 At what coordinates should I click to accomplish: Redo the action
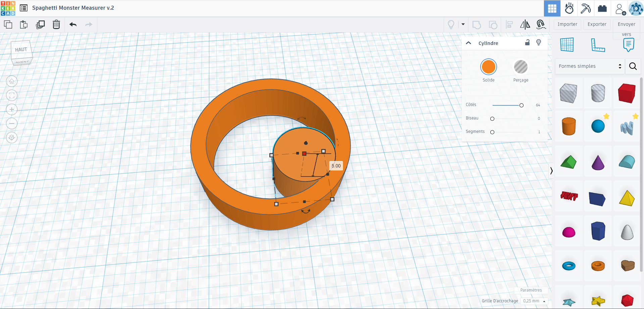point(89,24)
